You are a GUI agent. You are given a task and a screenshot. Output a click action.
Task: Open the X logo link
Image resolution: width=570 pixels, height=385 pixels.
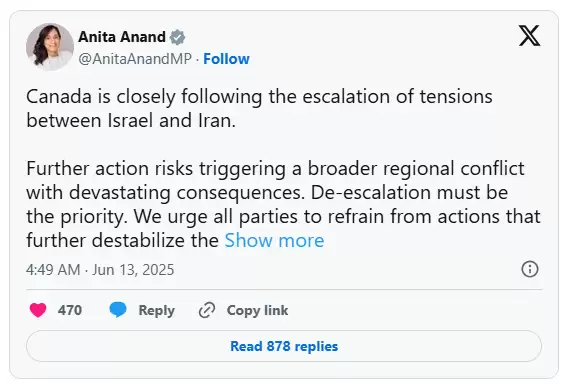[x=529, y=36]
